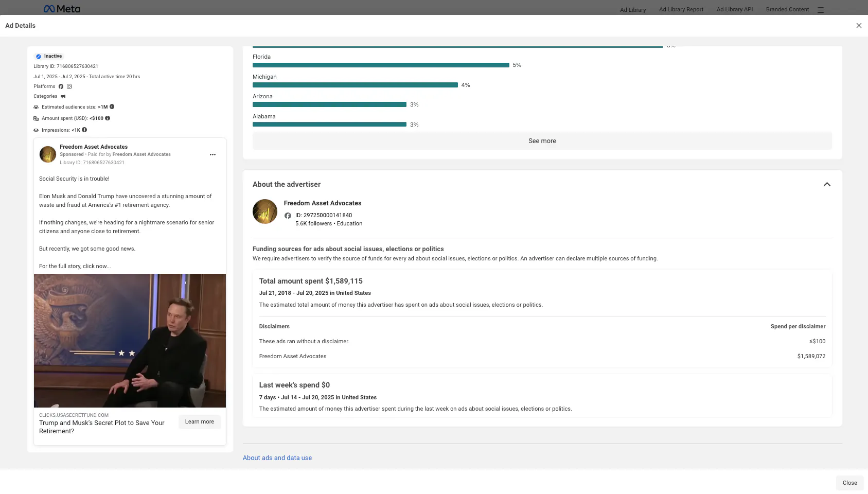Close the Ad Details dialog with X
868x494 pixels.
point(859,26)
